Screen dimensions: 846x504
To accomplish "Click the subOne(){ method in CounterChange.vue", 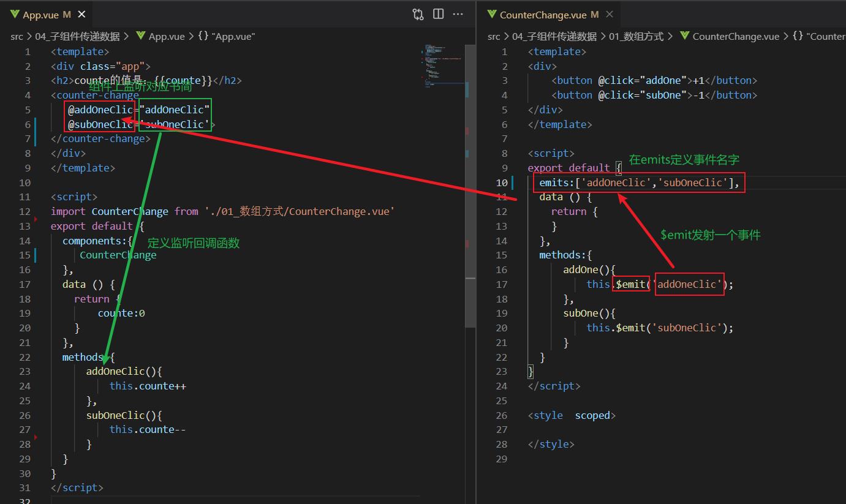I will pyautogui.click(x=589, y=313).
